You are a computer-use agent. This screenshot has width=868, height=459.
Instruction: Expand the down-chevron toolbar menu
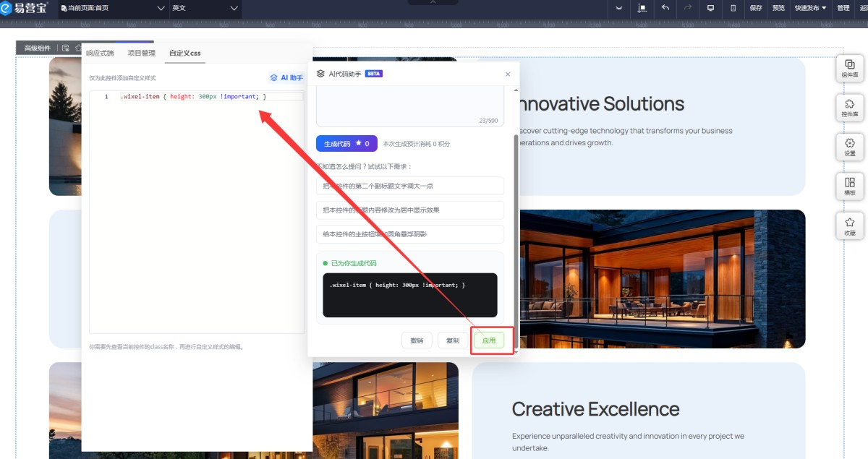click(619, 8)
